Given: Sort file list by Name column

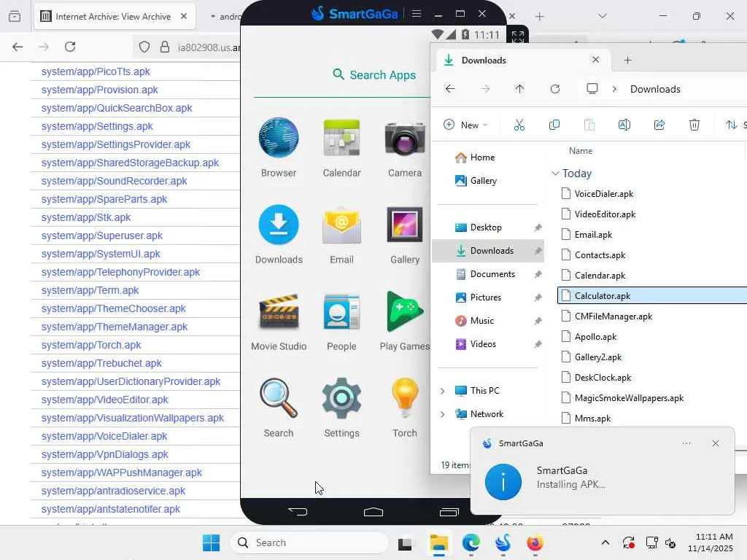Looking at the screenshot, I should tap(581, 150).
